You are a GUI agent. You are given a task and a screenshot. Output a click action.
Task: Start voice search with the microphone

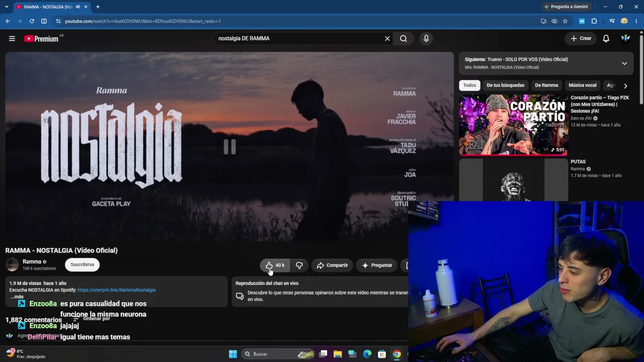[426, 38]
